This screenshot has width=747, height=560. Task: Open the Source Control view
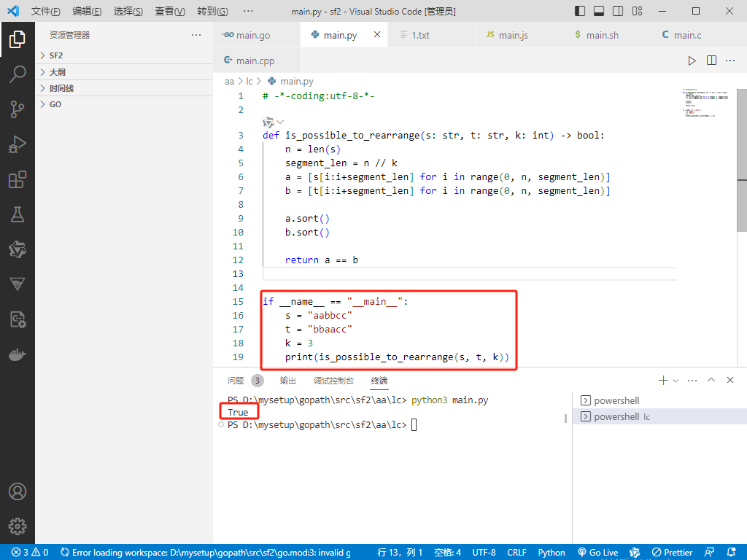pos(18,109)
